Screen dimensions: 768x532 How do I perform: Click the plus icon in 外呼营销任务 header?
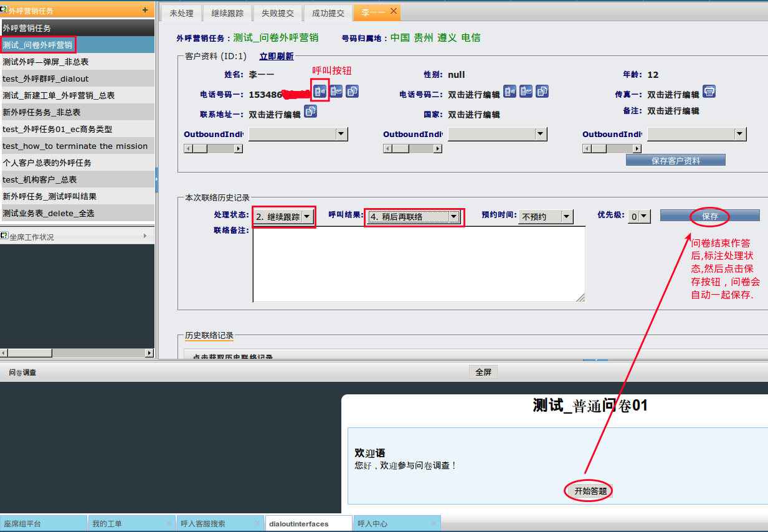145,10
